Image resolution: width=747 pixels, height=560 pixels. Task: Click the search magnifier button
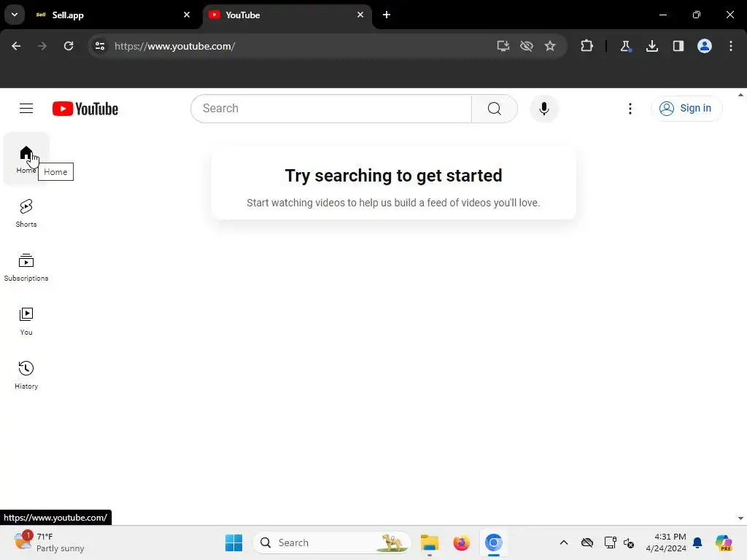pos(494,109)
